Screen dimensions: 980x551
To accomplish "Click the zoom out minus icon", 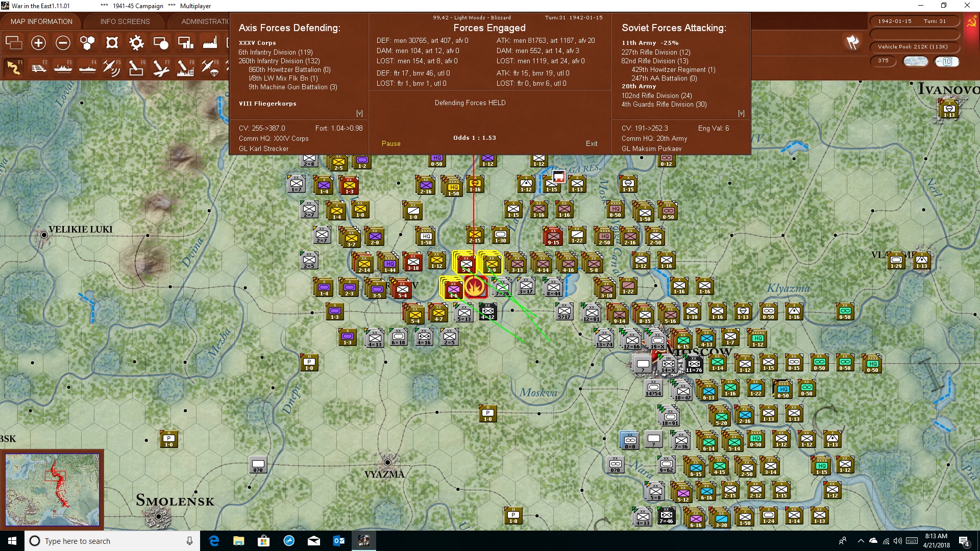I will click(x=63, y=43).
